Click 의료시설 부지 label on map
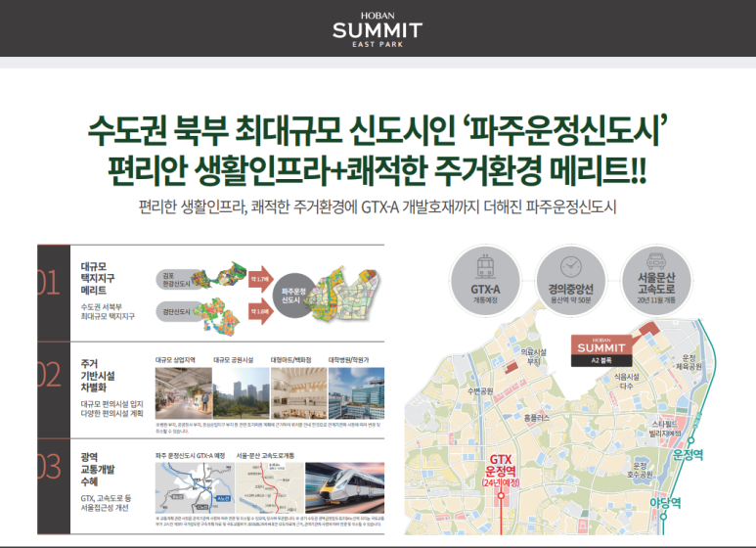 click(x=533, y=356)
